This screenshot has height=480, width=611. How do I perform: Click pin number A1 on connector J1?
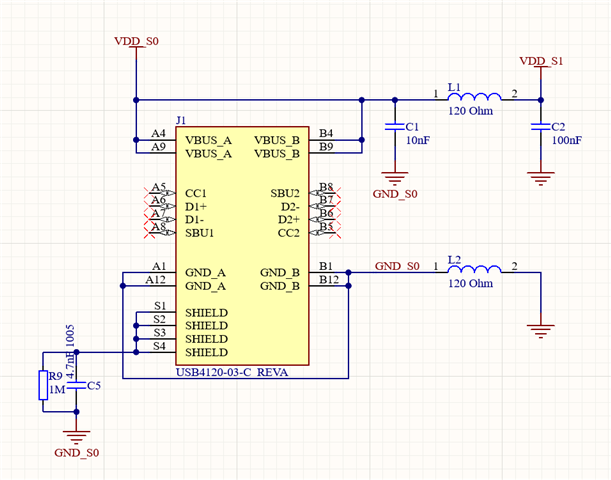(x=159, y=266)
